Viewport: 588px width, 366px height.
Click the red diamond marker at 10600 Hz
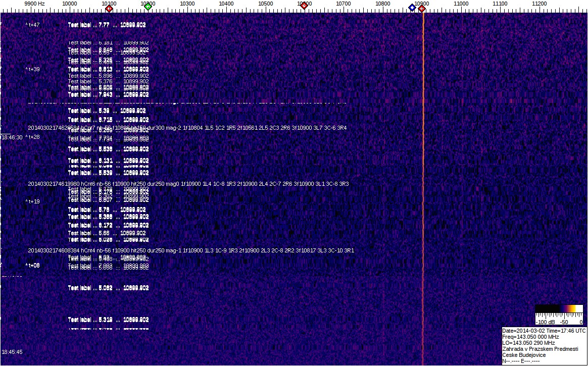click(x=304, y=6)
